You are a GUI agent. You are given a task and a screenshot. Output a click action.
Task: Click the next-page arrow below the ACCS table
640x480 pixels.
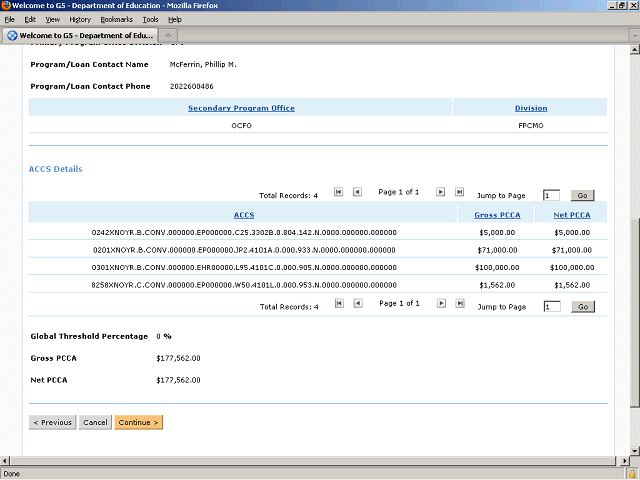coord(441,303)
